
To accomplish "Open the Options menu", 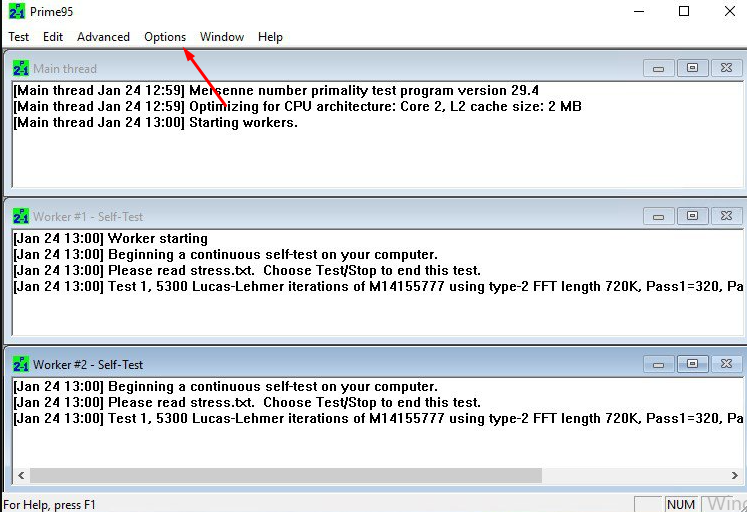I will click(165, 37).
